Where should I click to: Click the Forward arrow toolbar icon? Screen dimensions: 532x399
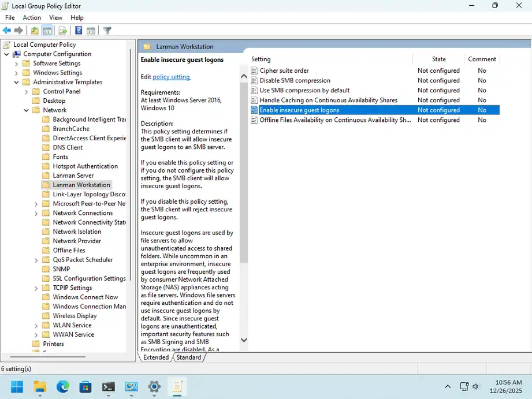[18, 31]
